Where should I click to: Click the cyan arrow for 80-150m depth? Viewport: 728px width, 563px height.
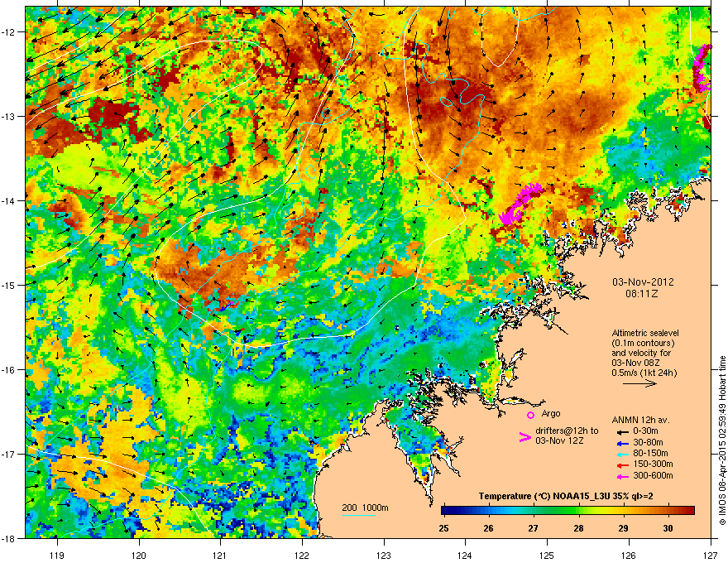pos(623,454)
